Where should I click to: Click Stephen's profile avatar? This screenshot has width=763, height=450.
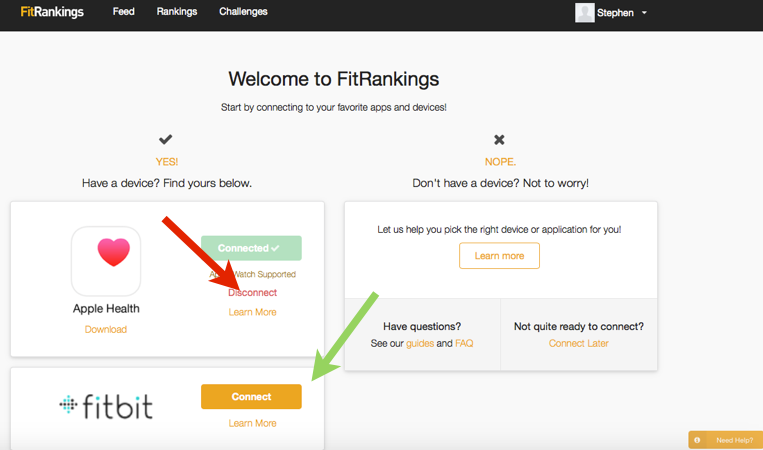coord(584,13)
